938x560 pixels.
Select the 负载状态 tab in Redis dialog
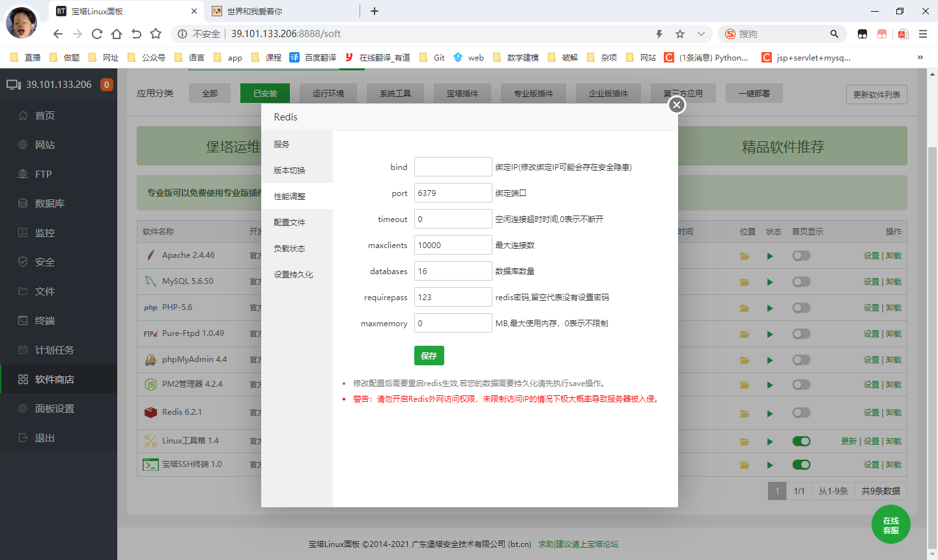click(x=290, y=249)
